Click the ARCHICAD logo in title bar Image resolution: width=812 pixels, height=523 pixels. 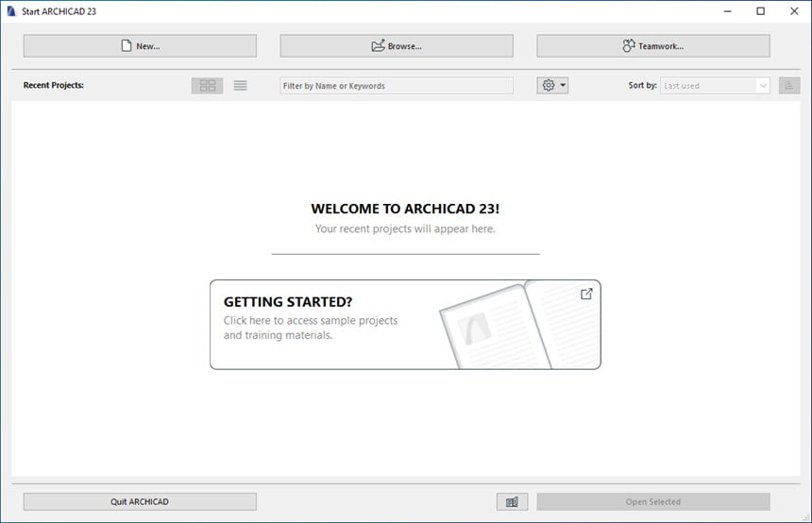pos(11,11)
